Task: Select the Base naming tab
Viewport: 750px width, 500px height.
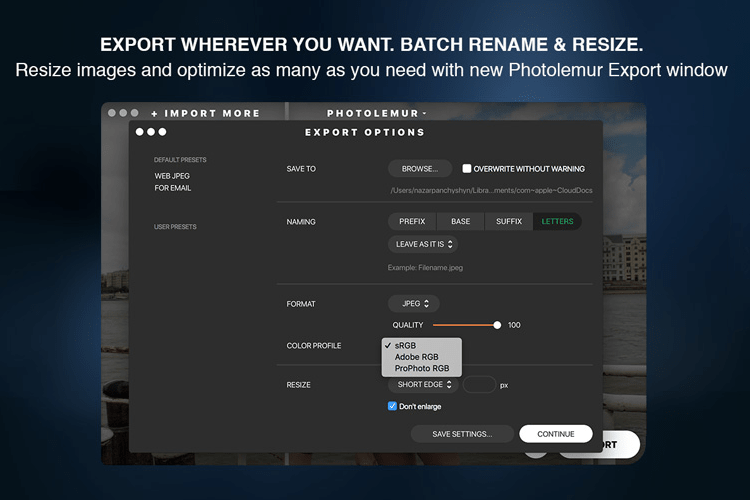Action: (x=460, y=222)
